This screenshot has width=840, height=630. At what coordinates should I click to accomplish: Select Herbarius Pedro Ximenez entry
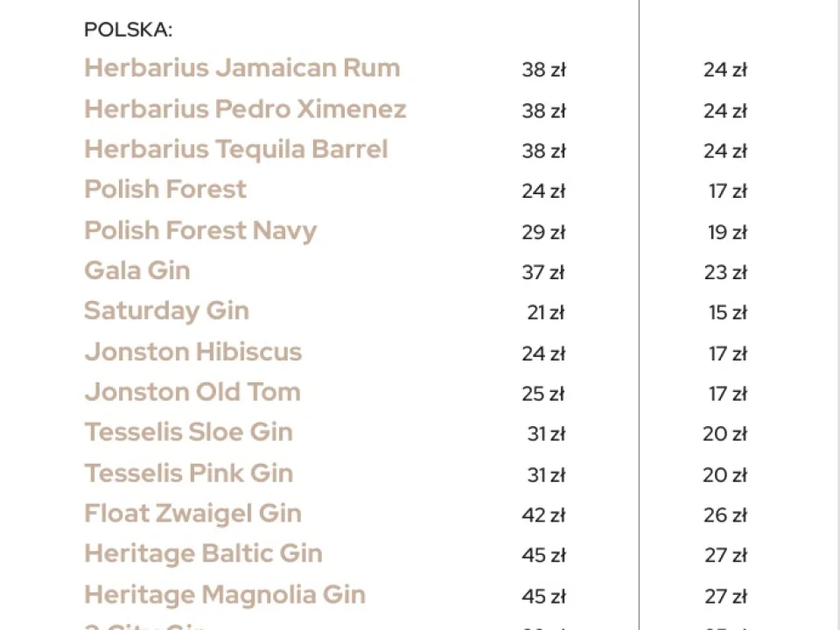(245, 108)
